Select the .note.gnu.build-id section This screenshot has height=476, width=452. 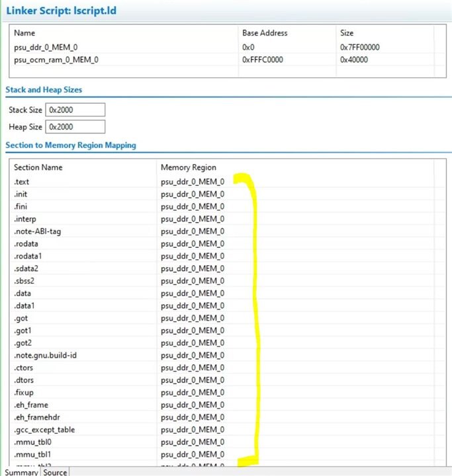pos(46,355)
